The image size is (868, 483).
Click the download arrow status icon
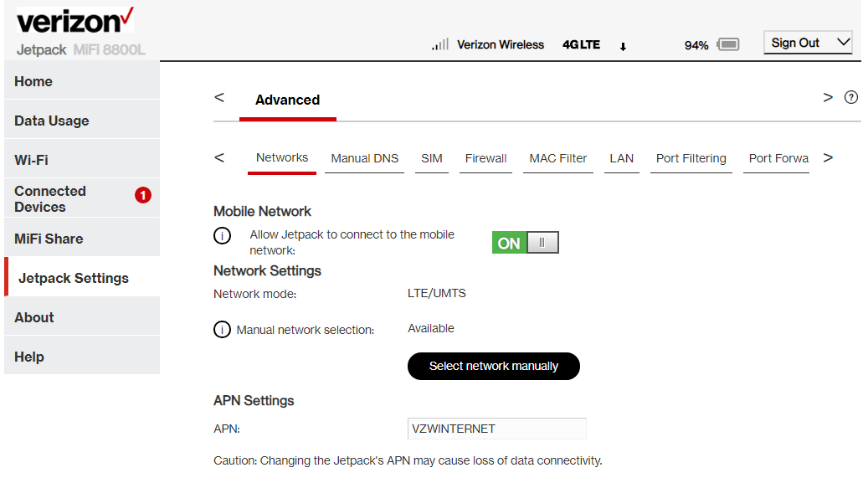click(623, 47)
